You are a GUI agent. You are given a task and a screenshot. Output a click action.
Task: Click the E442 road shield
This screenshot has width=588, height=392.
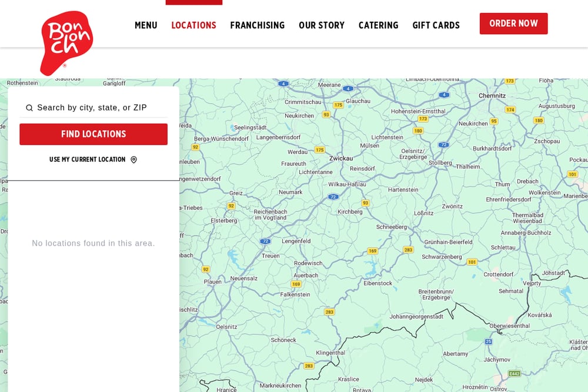coord(514,374)
